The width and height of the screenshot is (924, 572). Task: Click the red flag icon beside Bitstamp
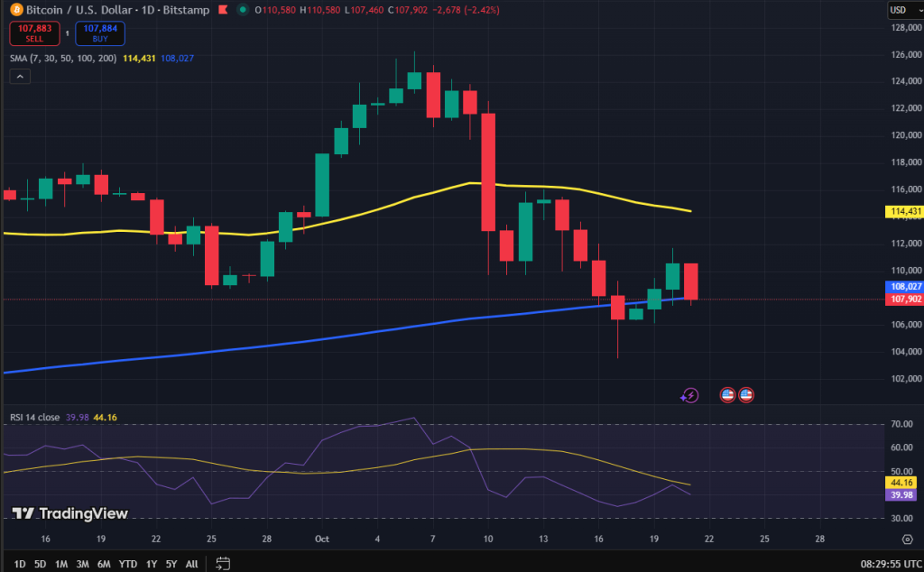[223, 10]
